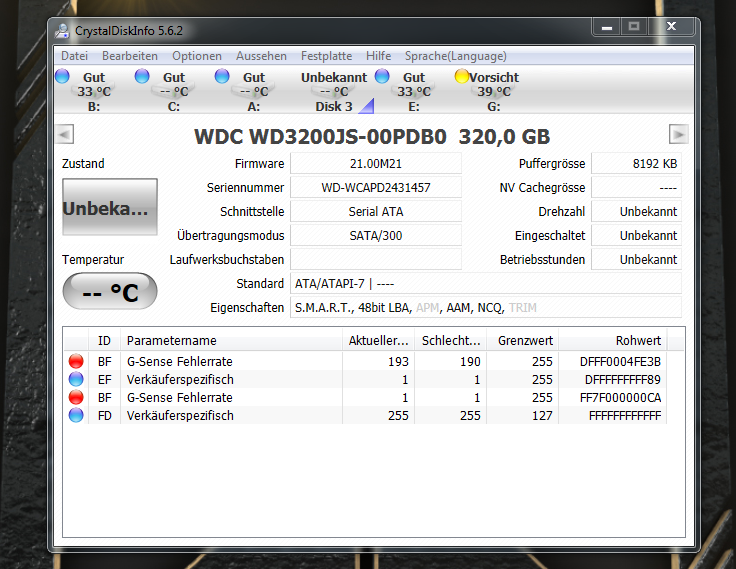Click the CrystalDiskInfo title bar icon
This screenshot has height=569, width=736.
(x=62, y=31)
